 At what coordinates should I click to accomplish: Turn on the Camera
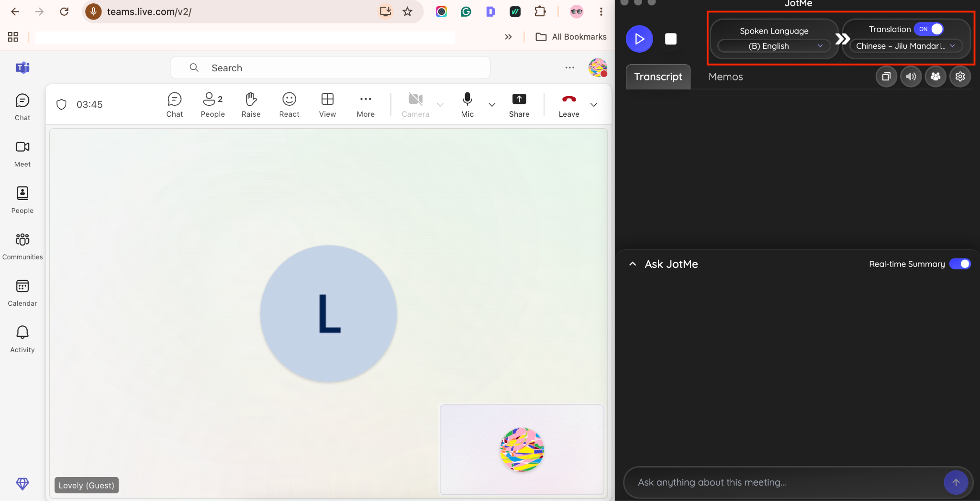pyautogui.click(x=415, y=105)
